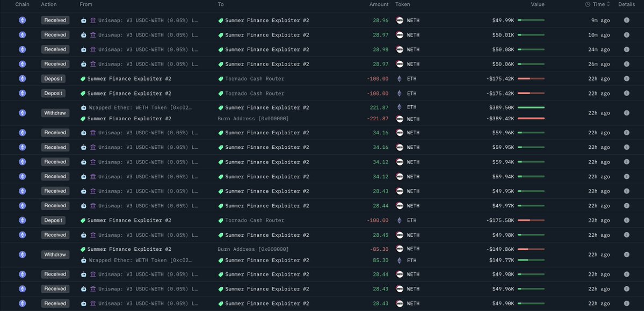The image size is (644, 311).
Task: Click the value $59.96K
Action: [x=503, y=133]
